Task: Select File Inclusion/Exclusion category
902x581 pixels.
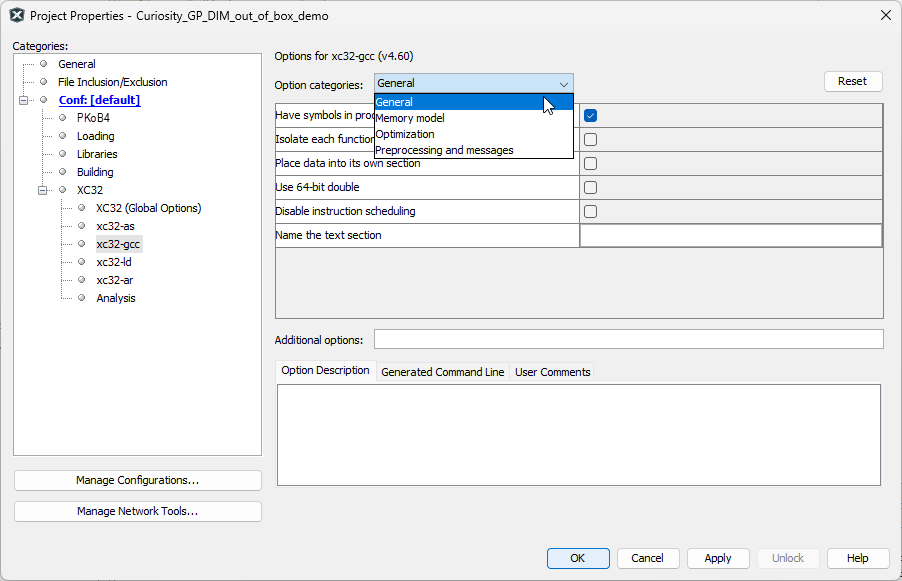Action: (112, 82)
